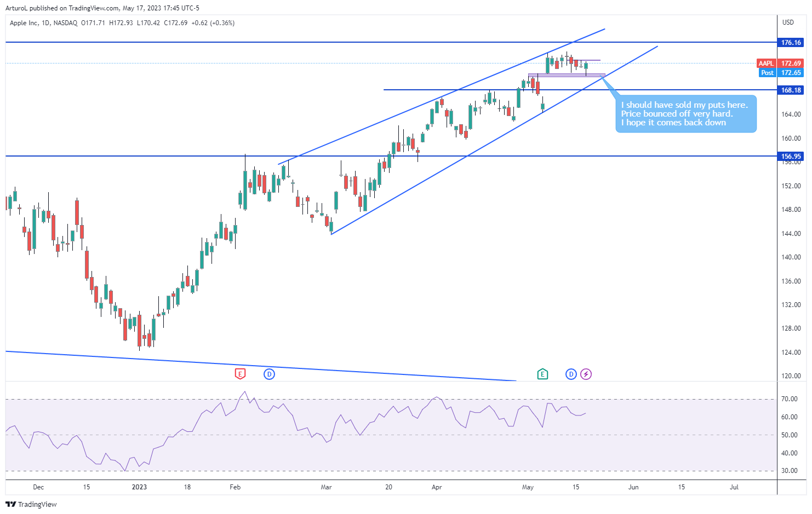Click the Dec label on the time axis
The width and height of the screenshot is (812, 514).
click(x=38, y=487)
